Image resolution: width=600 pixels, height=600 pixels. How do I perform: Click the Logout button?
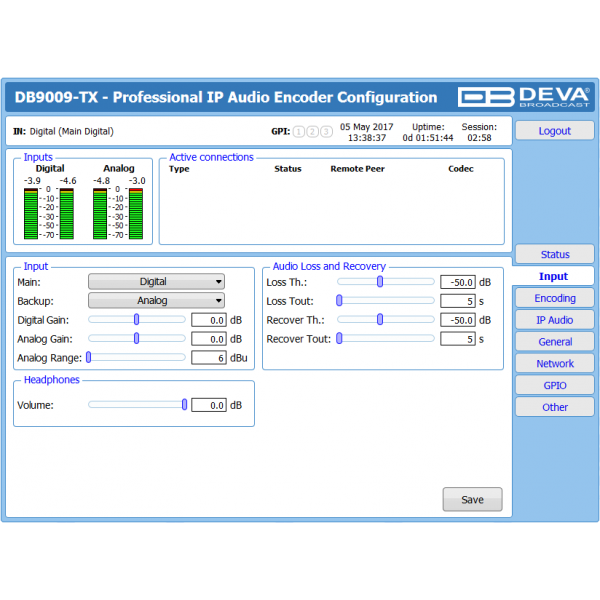click(554, 130)
